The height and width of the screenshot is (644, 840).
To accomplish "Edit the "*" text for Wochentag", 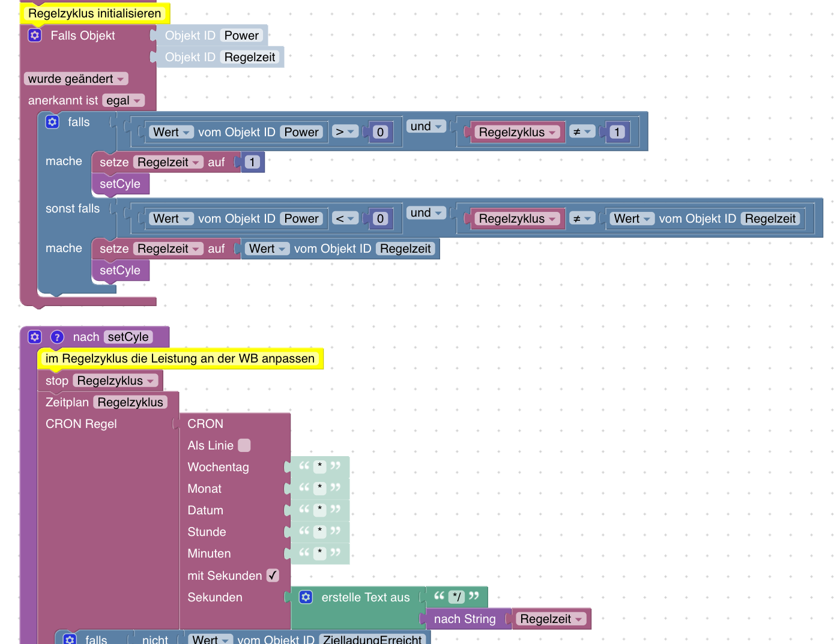I will (x=320, y=466).
